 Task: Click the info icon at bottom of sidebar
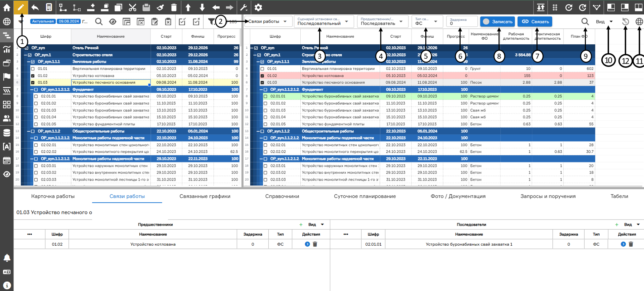click(x=7, y=285)
